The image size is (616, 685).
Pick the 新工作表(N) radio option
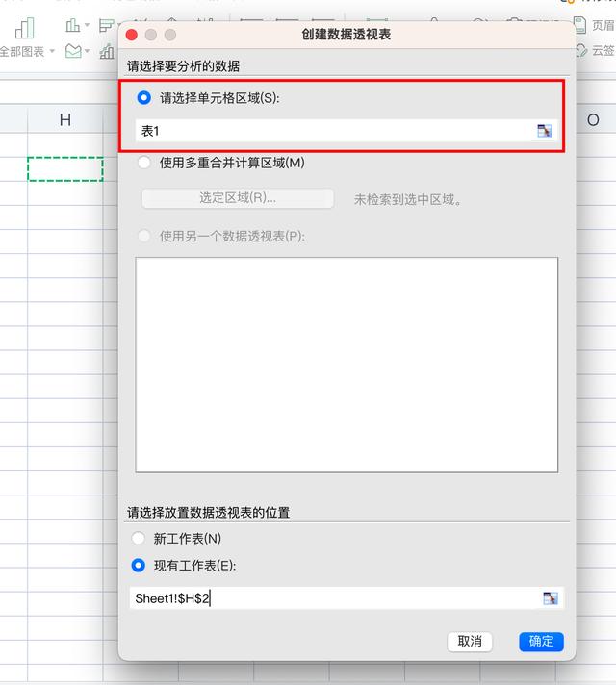(x=139, y=538)
